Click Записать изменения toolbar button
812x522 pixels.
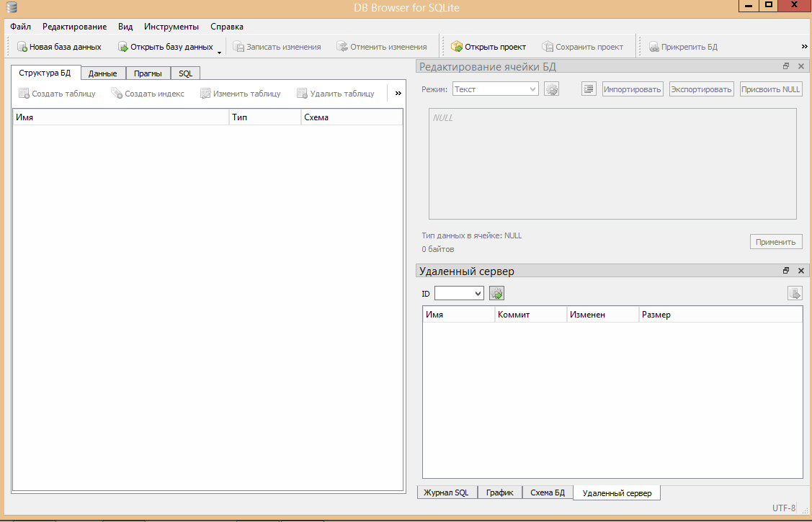[277, 47]
